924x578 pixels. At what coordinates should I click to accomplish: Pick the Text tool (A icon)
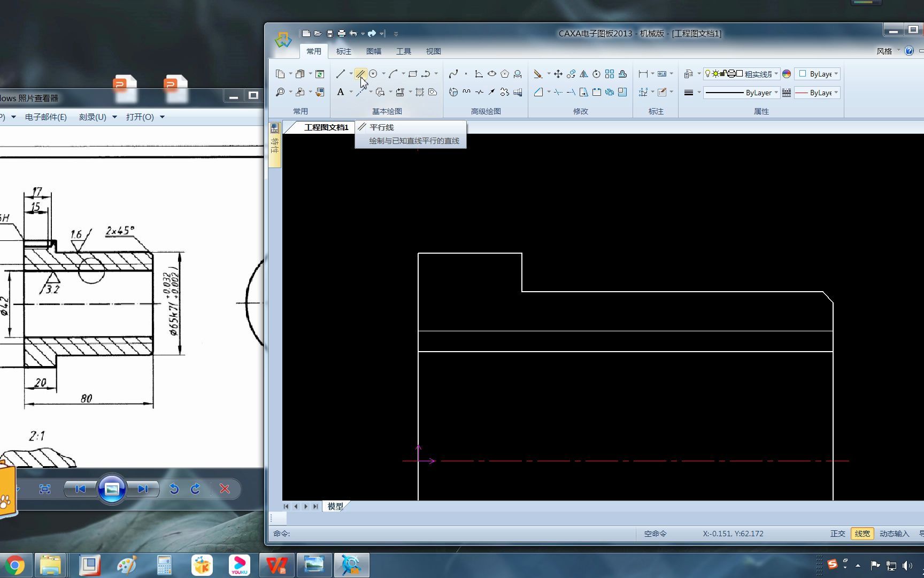tap(341, 92)
